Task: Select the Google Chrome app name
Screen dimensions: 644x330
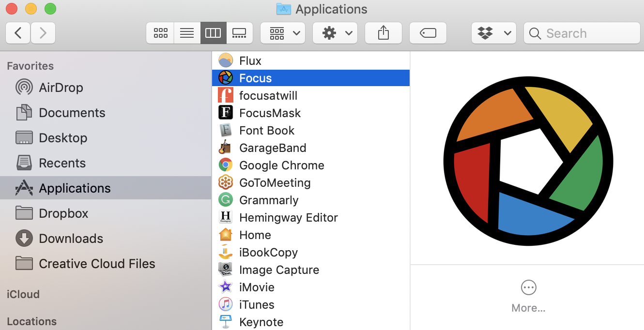Action: [282, 165]
